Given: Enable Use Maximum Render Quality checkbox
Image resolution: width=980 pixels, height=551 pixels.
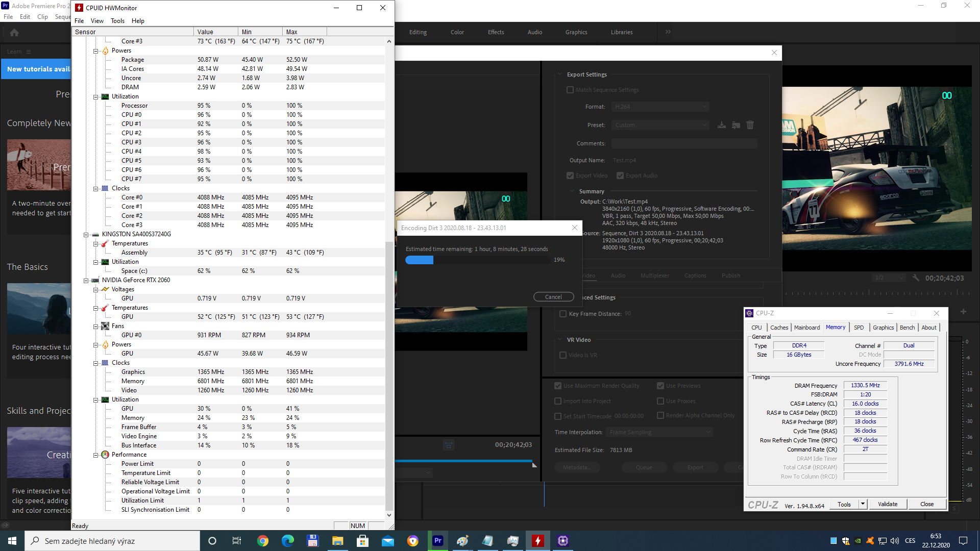Looking at the screenshot, I should point(558,386).
